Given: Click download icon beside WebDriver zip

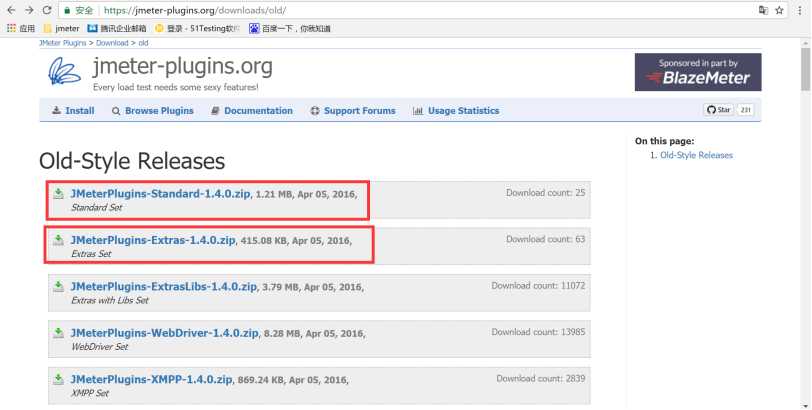Looking at the screenshot, I should pyautogui.click(x=59, y=333).
